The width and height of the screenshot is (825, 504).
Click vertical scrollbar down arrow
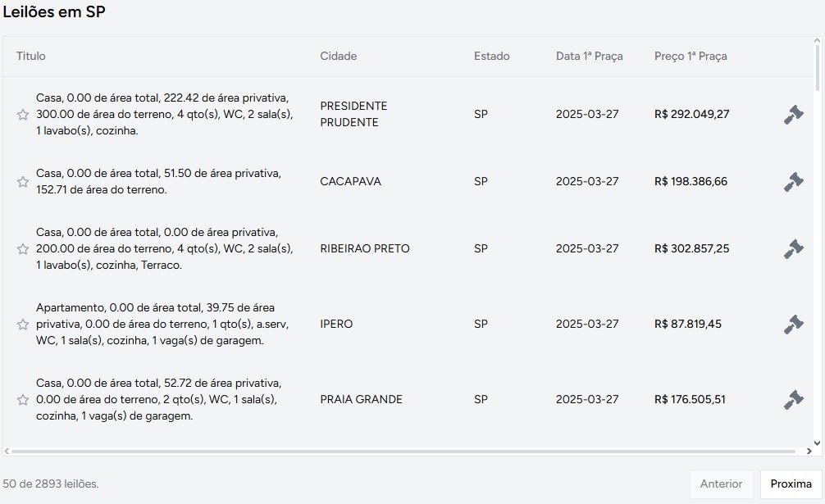click(x=816, y=443)
